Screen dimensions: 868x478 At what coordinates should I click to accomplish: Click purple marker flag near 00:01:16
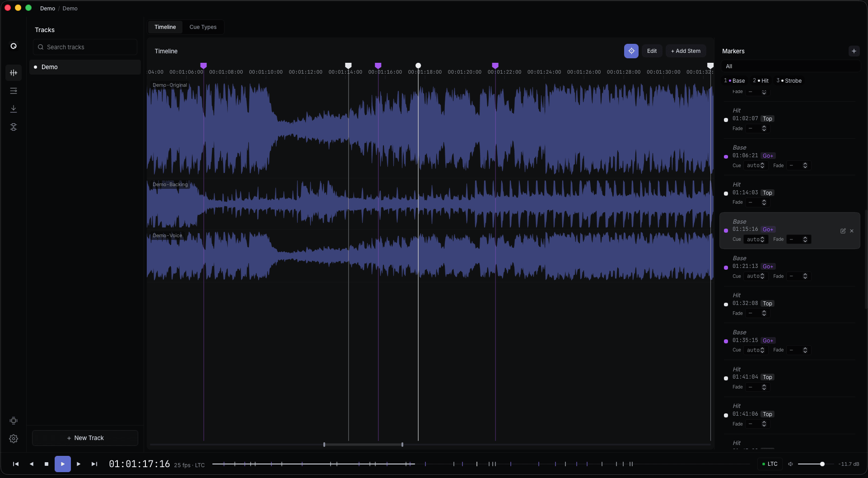point(378,66)
